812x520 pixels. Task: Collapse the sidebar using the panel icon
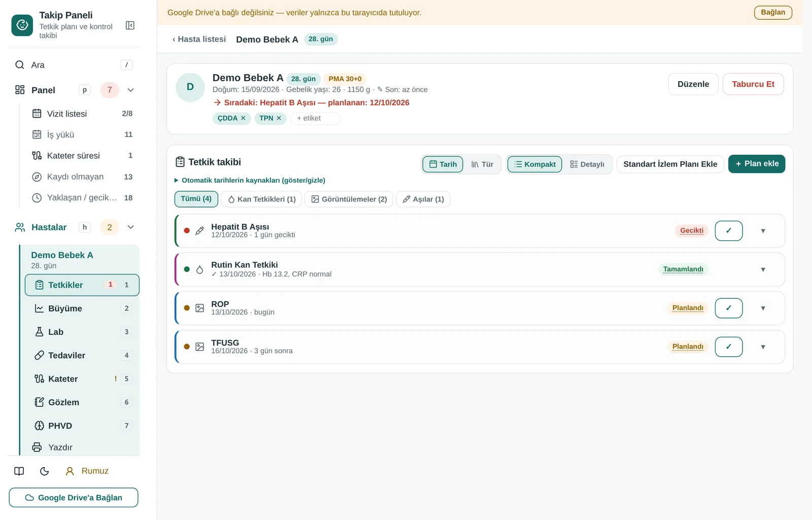(130, 25)
